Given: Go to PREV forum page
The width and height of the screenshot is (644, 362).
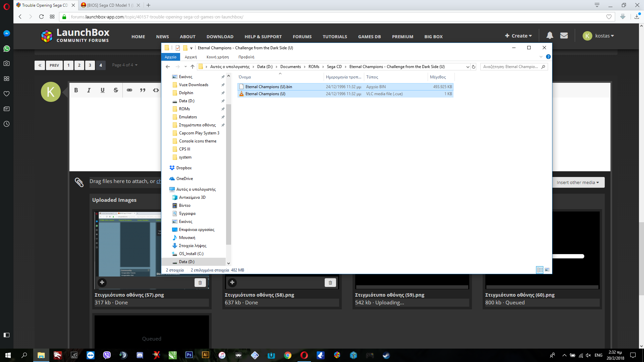Looking at the screenshot, I should [x=54, y=65].
